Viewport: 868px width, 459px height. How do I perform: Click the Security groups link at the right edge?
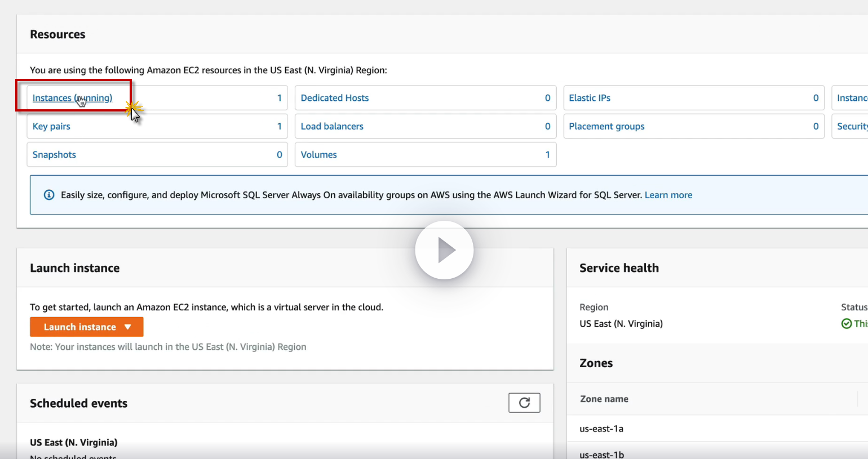(852, 126)
